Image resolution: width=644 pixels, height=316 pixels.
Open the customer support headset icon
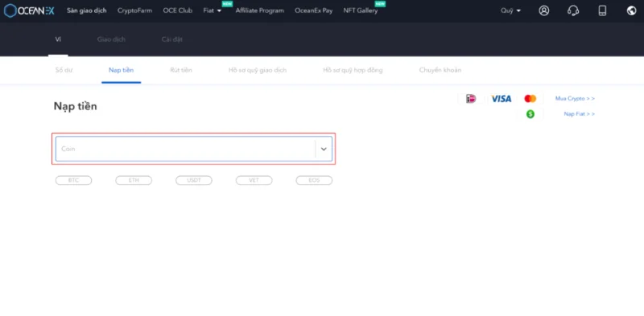click(573, 10)
